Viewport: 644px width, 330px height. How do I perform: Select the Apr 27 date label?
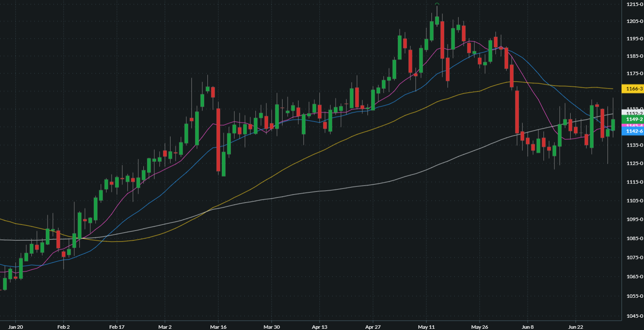(x=372, y=327)
